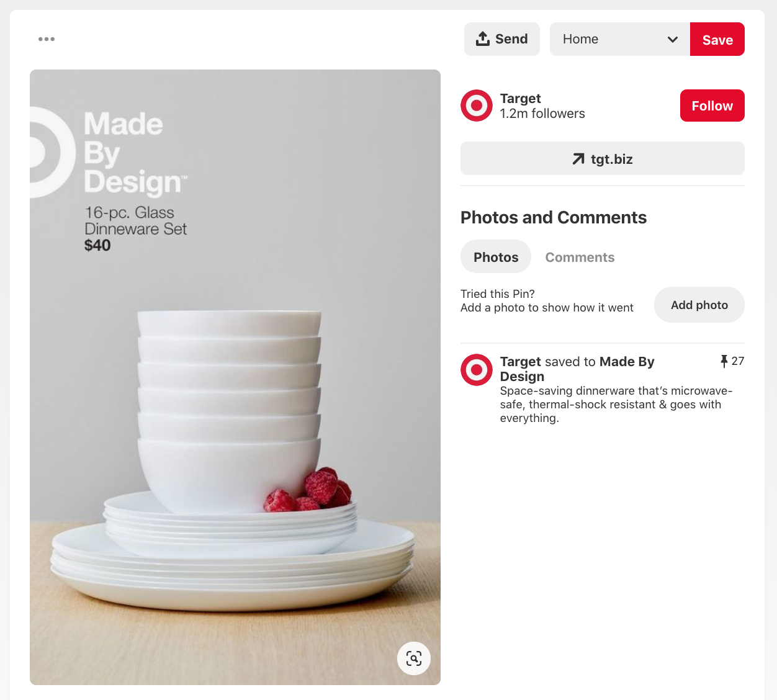The image size is (777, 700).
Task: Click the Add photo button
Action: pyautogui.click(x=699, y=305)
